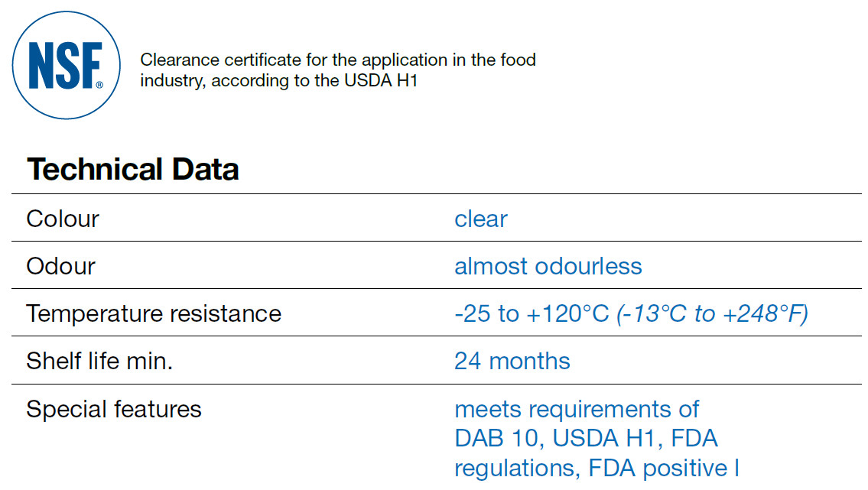Click the NSF certification logo
The height and width of the screenshot is (490, 868).
click(x=67, y=66)
